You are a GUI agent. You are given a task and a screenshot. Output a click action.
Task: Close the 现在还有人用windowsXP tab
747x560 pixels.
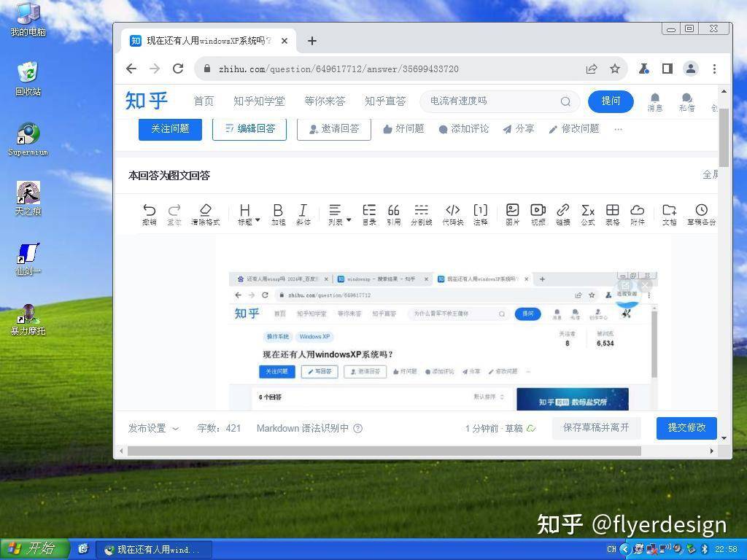click(285, 41)
